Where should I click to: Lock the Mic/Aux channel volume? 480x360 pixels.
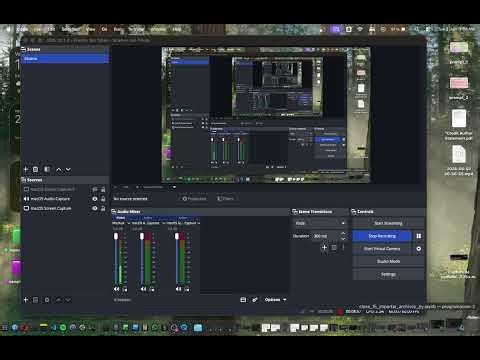(125, 289)
